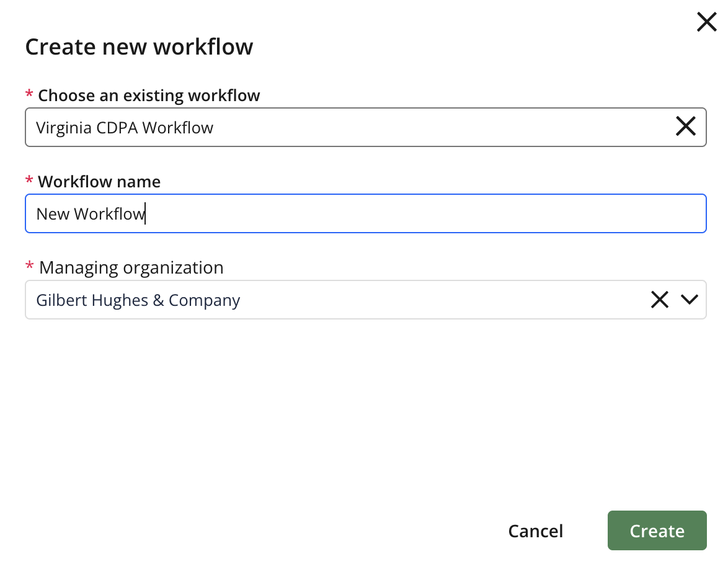The width and height of the screenshot is (728, 572).
Task: Click the Cancel button
Action: tap(536, 530)
